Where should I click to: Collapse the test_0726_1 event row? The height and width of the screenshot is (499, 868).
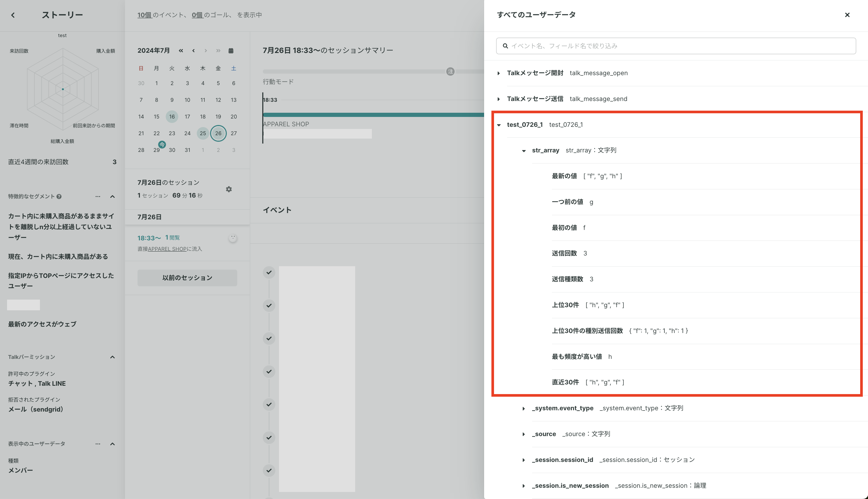pyautogui.click(x=499, y=125)
